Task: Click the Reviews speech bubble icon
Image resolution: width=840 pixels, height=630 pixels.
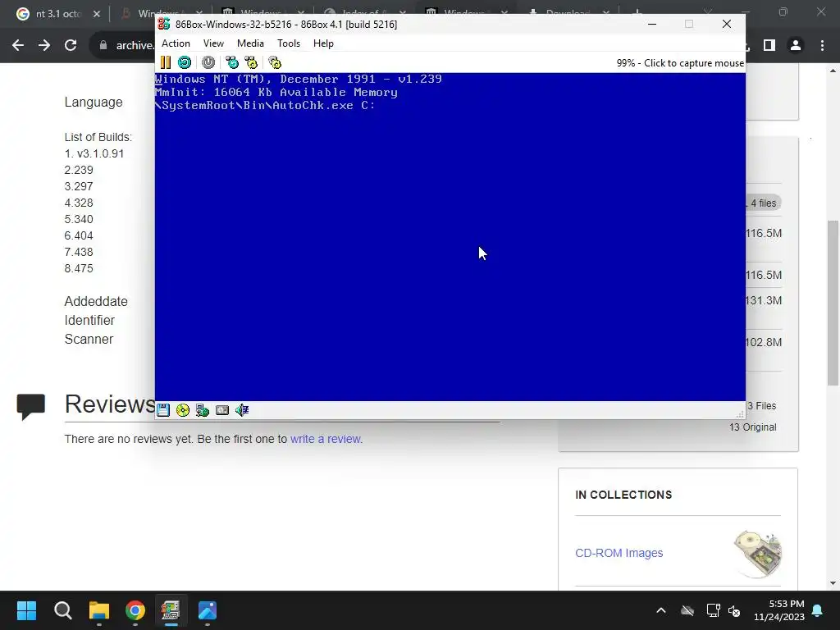Action: (31, 407)
